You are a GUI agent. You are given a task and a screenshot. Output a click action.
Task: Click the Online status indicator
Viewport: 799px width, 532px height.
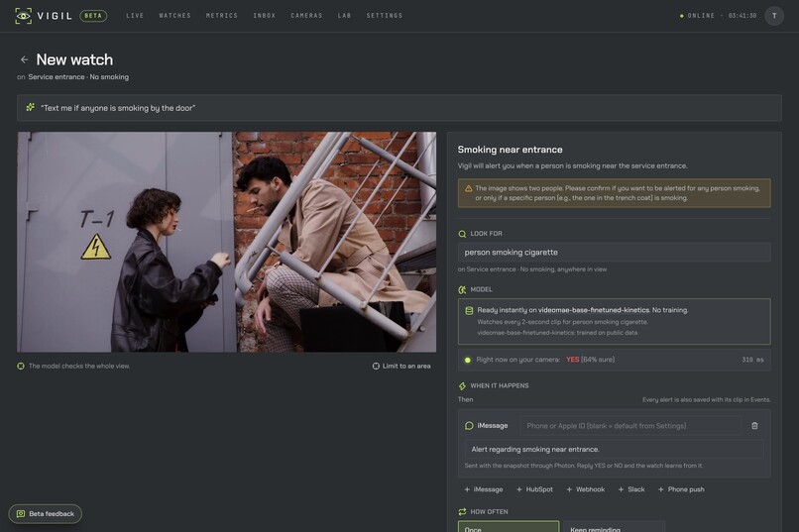point(697,16)
